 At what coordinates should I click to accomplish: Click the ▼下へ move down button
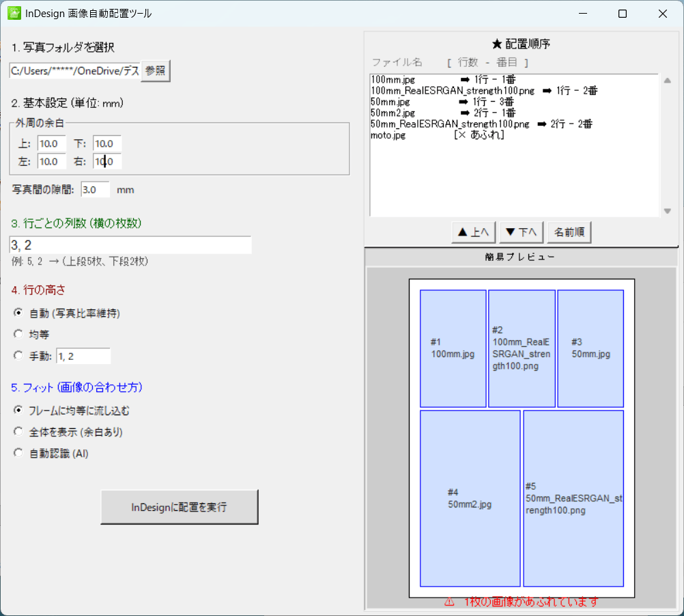(521, 232)
